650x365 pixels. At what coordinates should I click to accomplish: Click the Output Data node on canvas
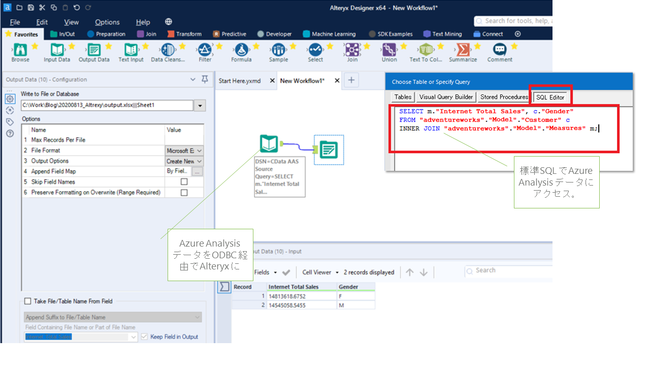coord(328,149)
